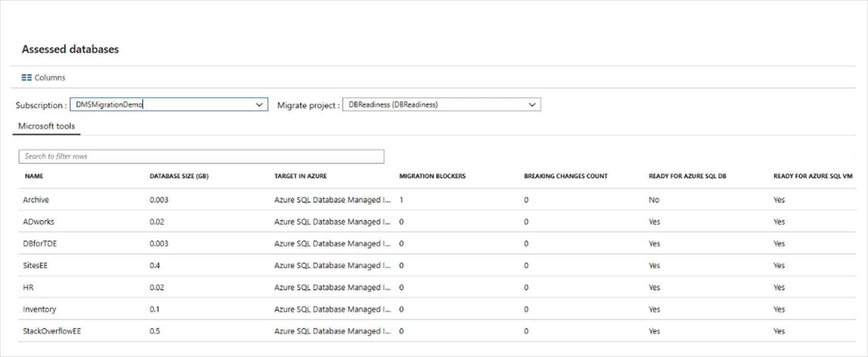Image resolution: width=868 pixels, height=357 pixels.
Task: Open the Migrate project dropdown
Action: tap(442, 105)
